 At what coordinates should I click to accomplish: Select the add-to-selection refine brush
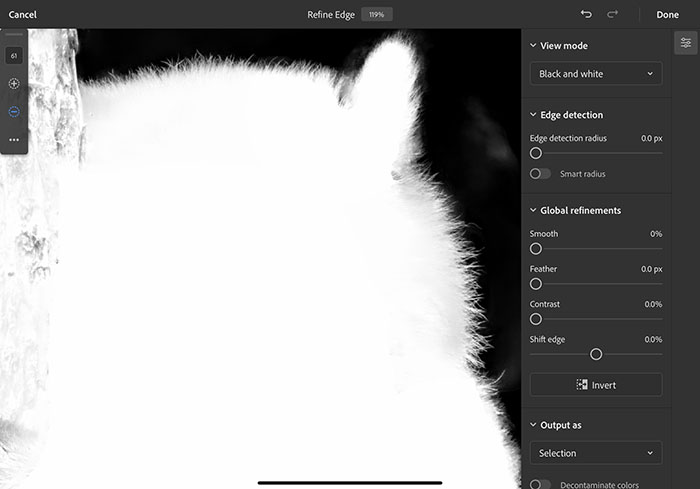click(14, 84)
